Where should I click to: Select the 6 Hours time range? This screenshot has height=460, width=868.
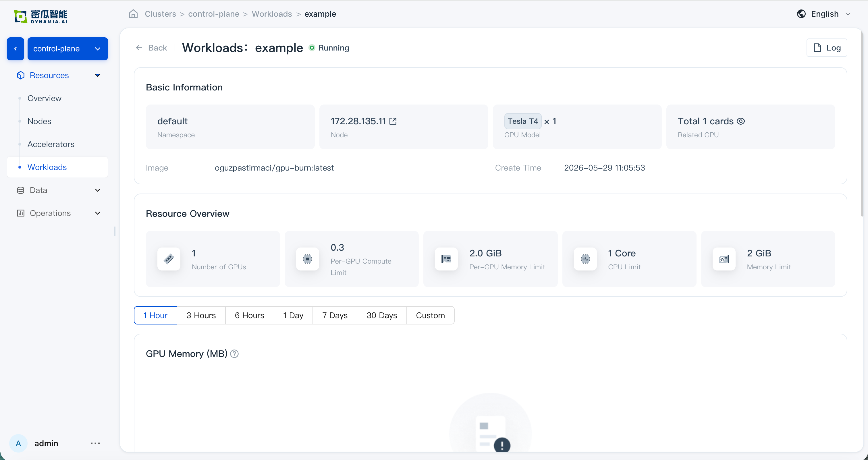249,315
